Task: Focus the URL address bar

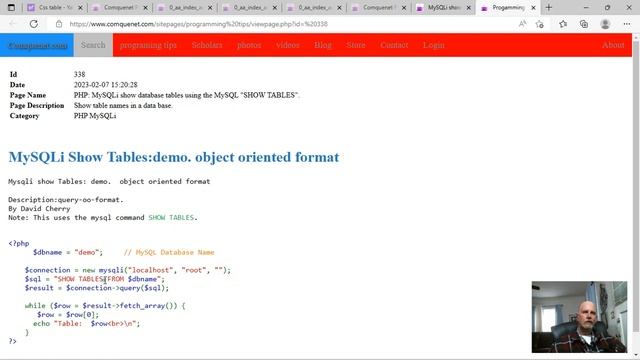Action: click(286, 24)
